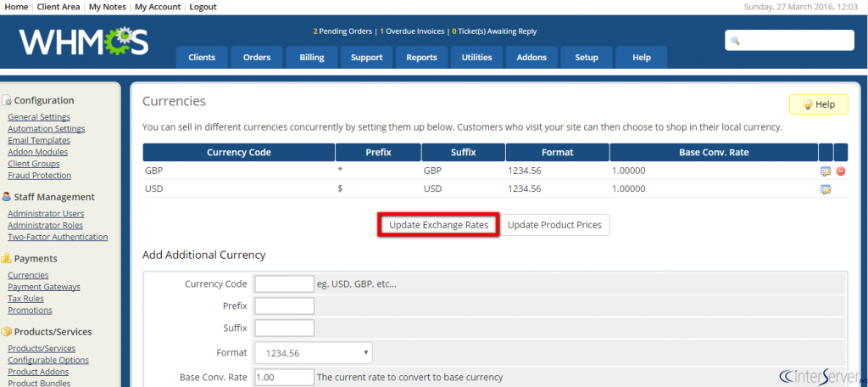This screenshot has width=868, height=387.
Task: Click the Logout link
Action: [x=203, y=7]
